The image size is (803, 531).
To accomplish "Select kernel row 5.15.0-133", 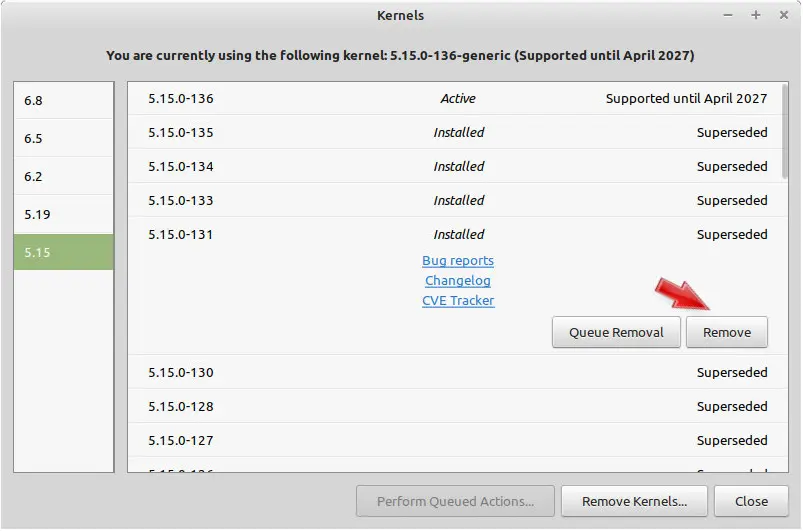I will tap(455, 200).
